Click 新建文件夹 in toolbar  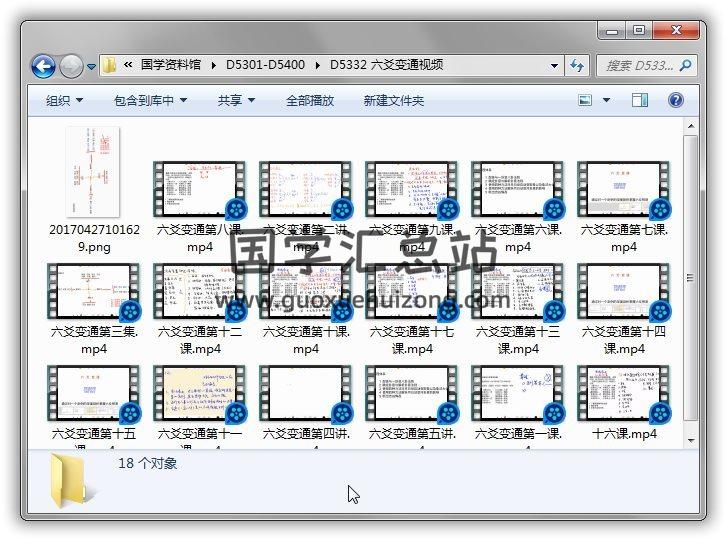pyautogui.click(x=394, y=100)
